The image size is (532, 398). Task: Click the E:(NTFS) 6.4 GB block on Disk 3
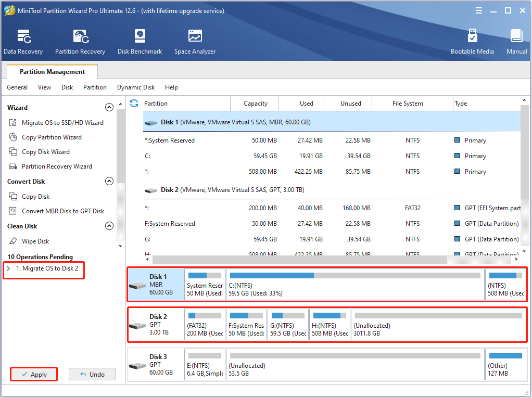(205, 364)
